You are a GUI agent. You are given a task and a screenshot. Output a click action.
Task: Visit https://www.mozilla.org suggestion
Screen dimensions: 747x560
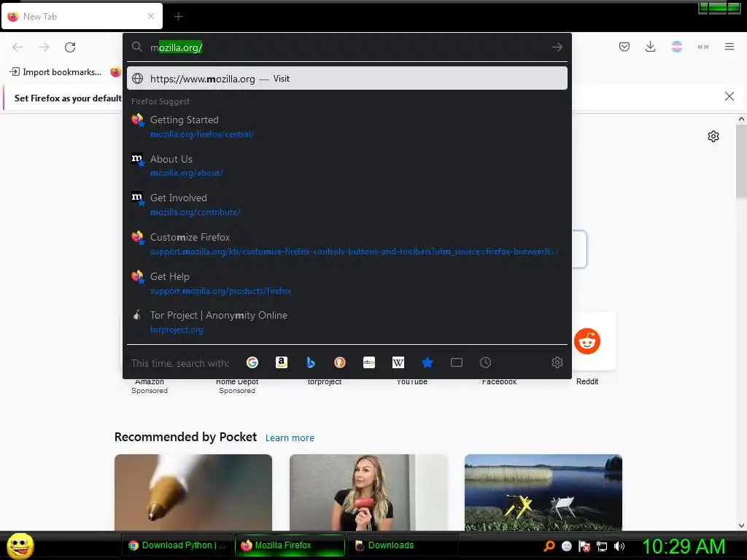347,79
